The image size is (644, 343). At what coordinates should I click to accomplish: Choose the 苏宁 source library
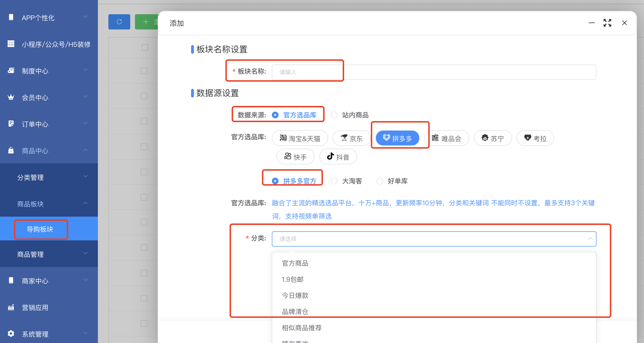tap(492, 138)
